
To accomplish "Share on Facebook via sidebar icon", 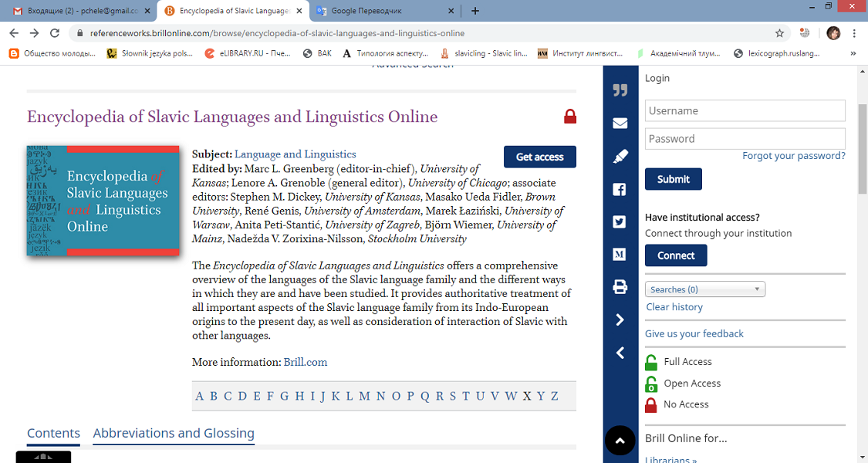I will [620, 189].
